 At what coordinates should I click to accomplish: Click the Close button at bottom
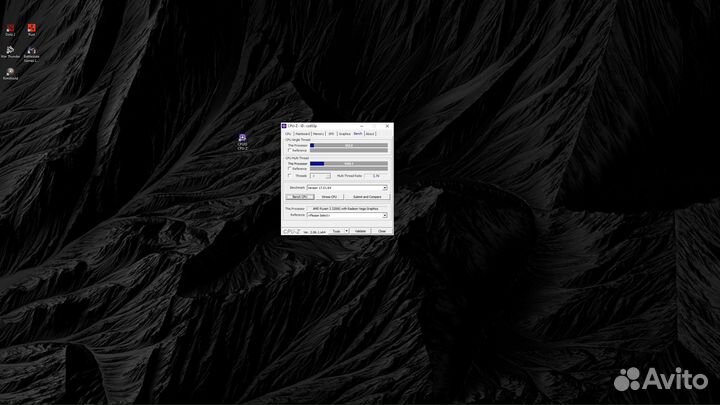pyautogui.click(x=382, y=231)
